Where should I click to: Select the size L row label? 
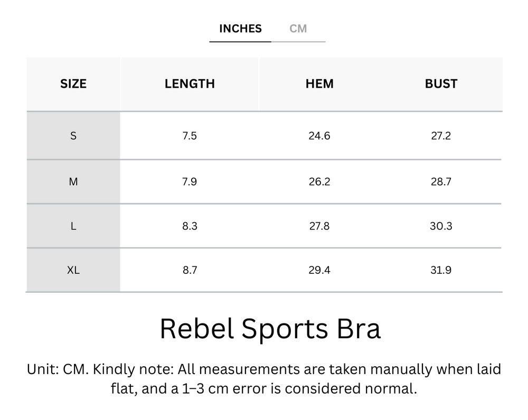[73, 226]
